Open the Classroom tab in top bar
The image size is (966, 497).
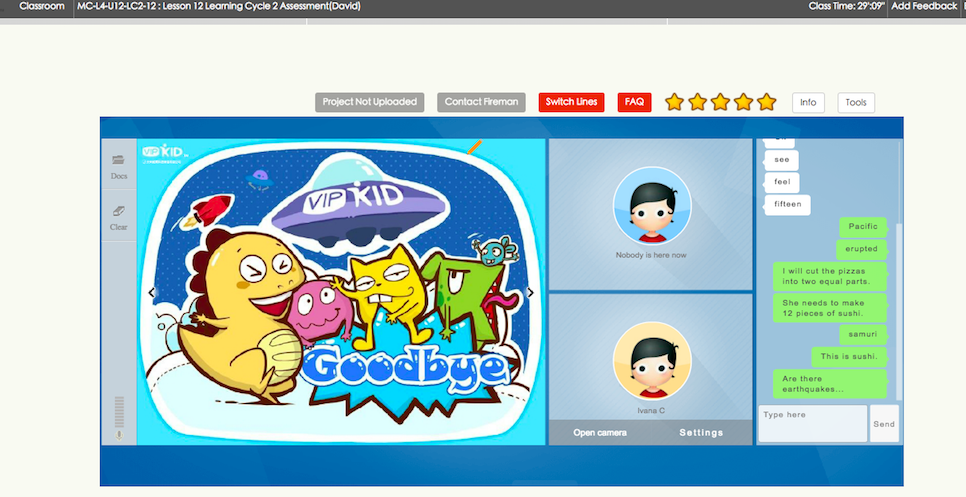42,6
